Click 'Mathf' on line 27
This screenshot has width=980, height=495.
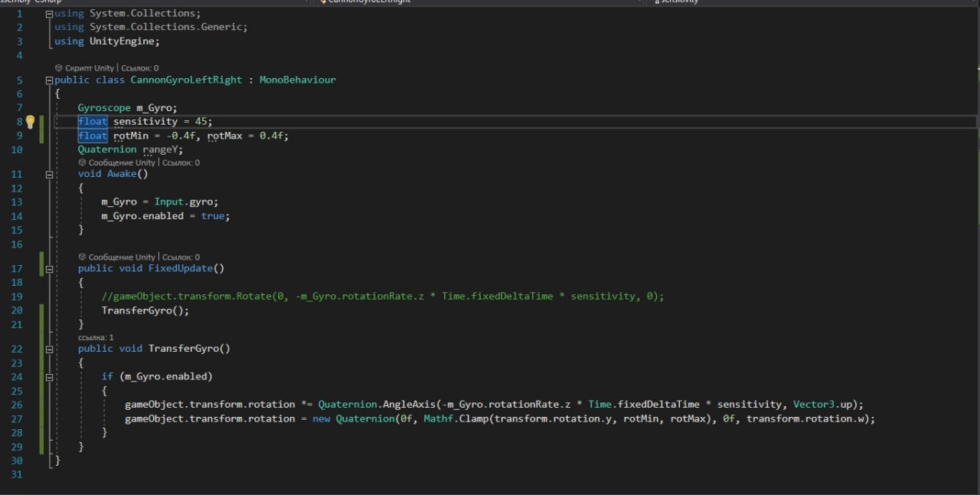click(438, 418)
